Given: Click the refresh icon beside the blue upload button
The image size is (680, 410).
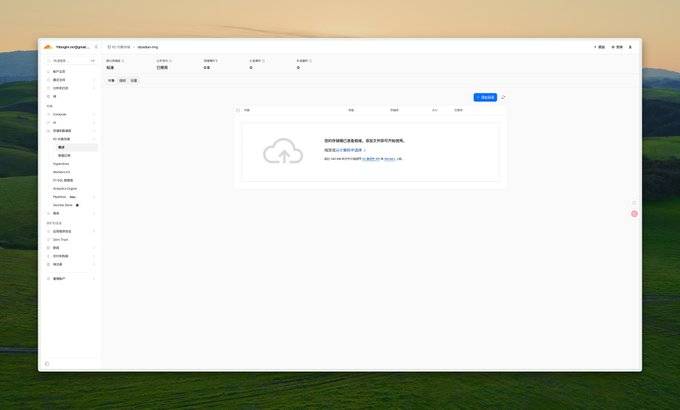Looking at the screenshot, I should coord(503,97).
